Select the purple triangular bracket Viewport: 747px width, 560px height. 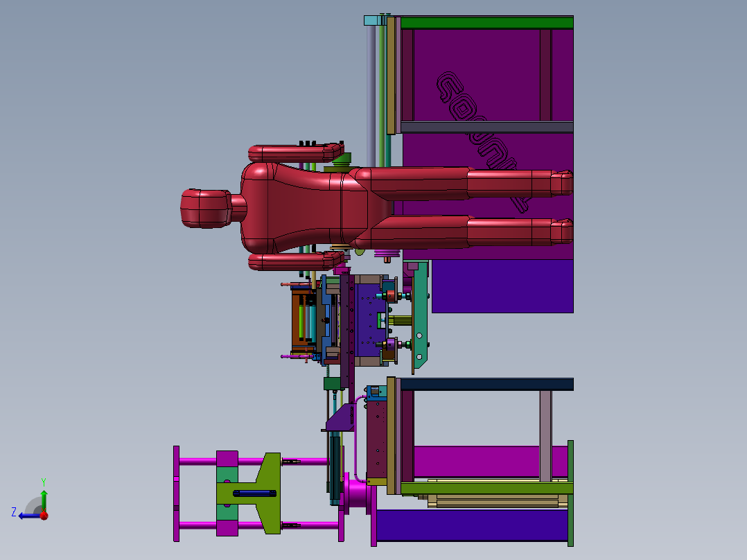342,419
